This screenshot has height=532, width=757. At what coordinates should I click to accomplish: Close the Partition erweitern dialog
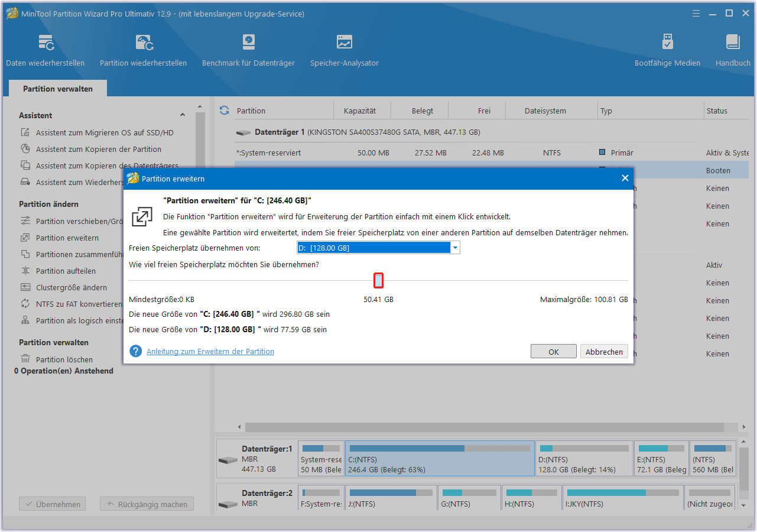tap(625, 178)
